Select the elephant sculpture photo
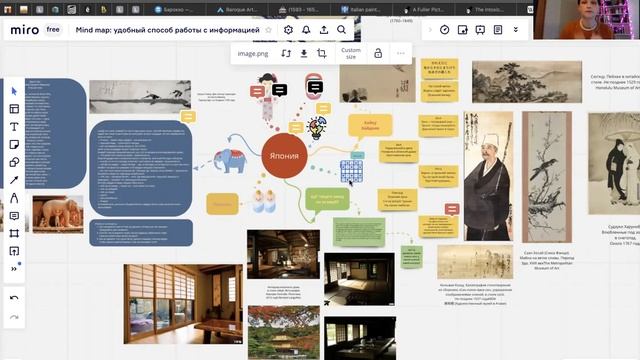Viewport: 640px width, 360px height. pyautogui.click(x=58, y=214)
